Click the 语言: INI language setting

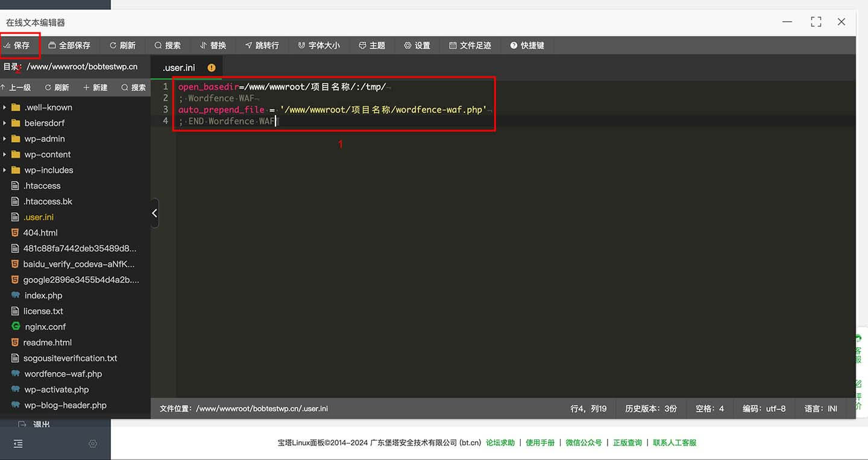(820, 409)
